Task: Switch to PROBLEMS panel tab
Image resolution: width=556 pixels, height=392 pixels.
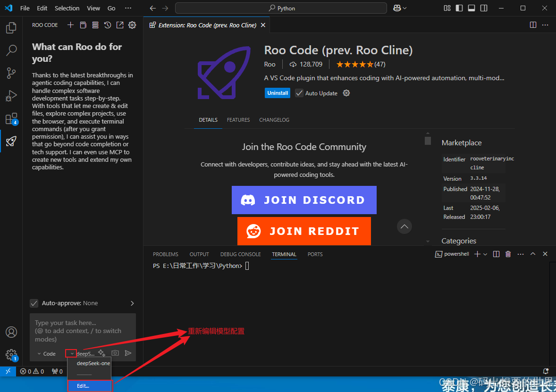Action: [x=166, y=254]
